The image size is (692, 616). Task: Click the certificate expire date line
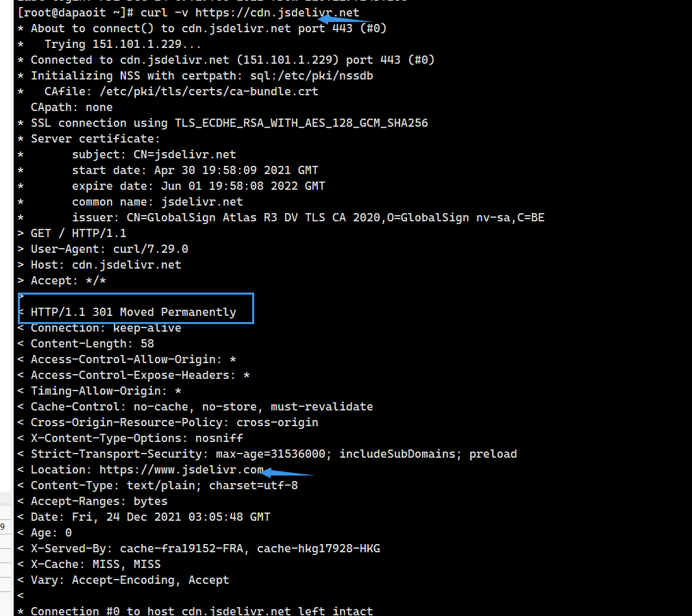click(171, 186)
